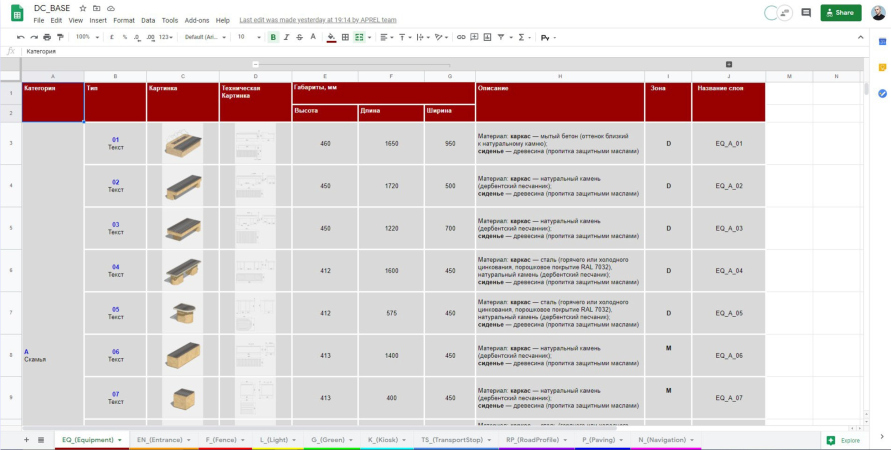Open the Format menu
This screenshot has height=450, width=891.
(x=124, y=20)
